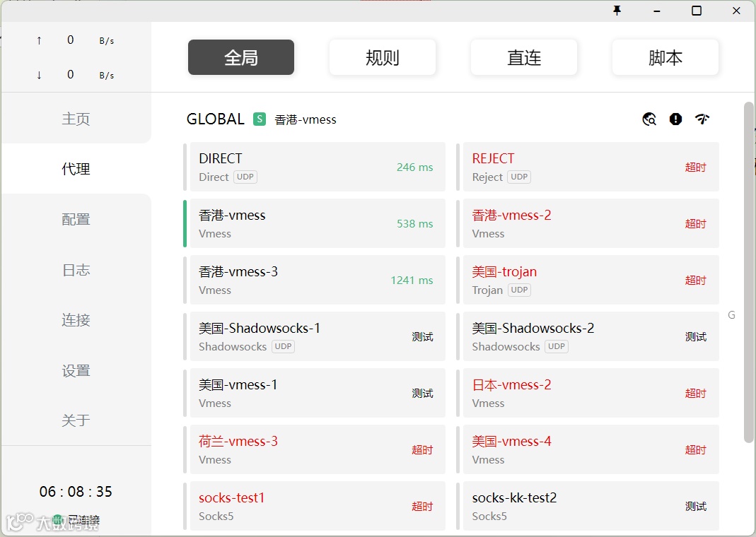The image size is (756, 537).
Task: Open the 配置 profiles page
Action: [76, 220]
